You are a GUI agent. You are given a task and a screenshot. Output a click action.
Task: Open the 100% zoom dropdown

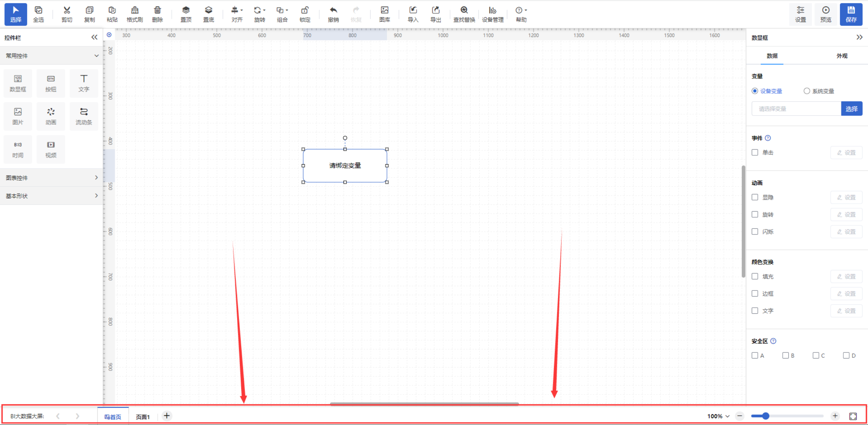coord(718,416)
